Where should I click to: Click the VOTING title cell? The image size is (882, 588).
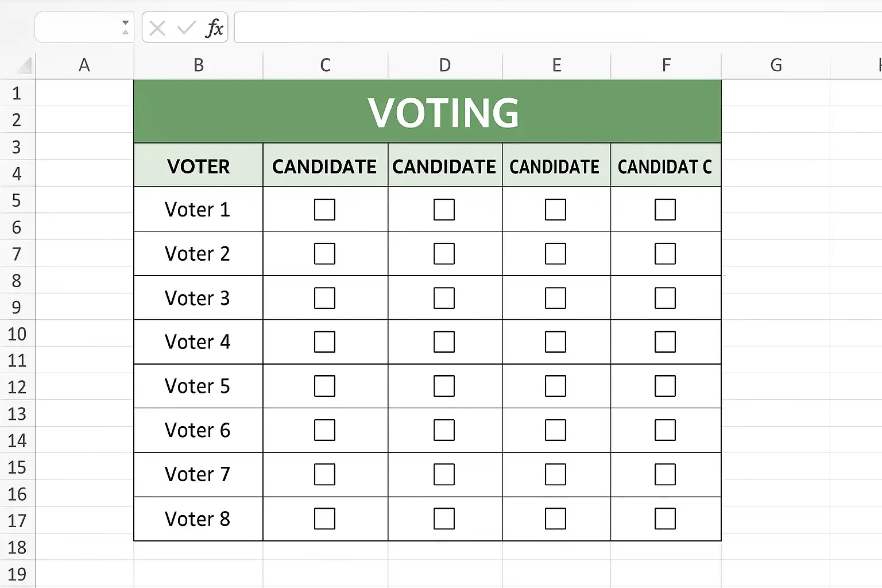pos(427,111)
